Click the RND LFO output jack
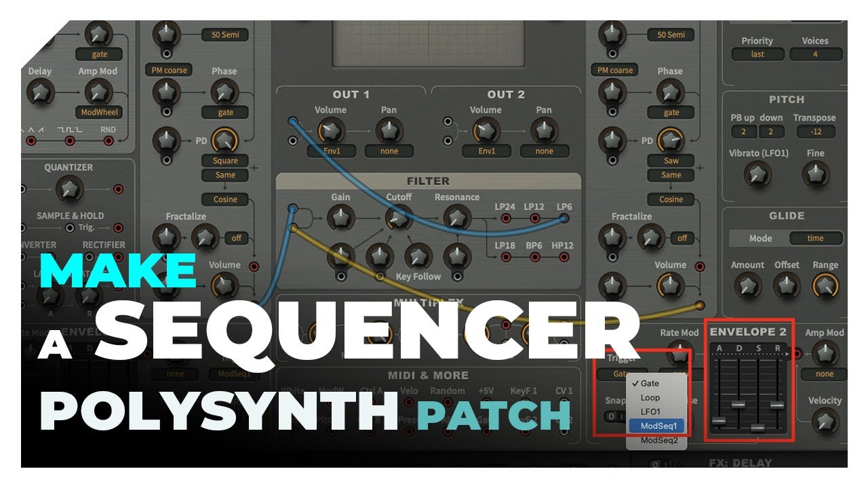 click(108, 141)
